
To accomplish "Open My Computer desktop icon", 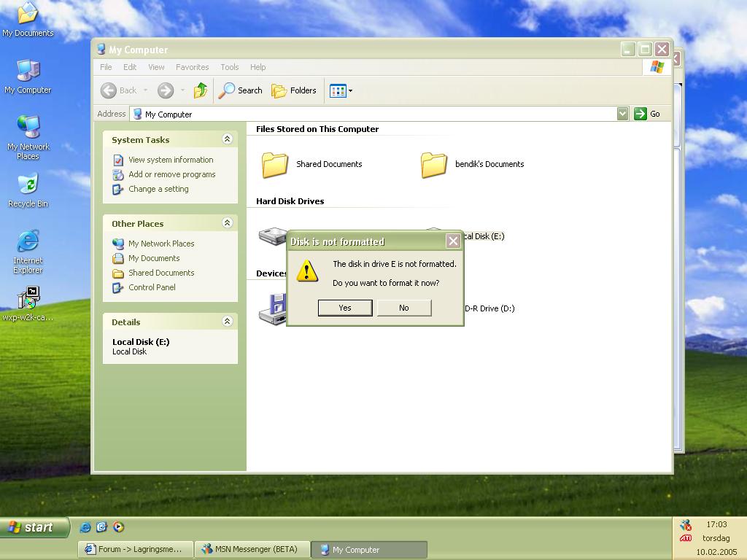I will click(28, 76).
